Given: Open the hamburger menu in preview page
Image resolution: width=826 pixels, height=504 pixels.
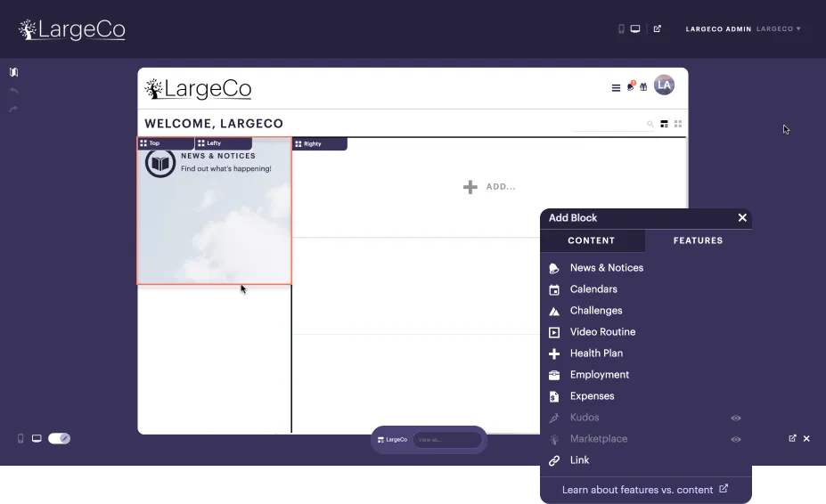Looking at the screenshot, I should [x=616, y=87].
